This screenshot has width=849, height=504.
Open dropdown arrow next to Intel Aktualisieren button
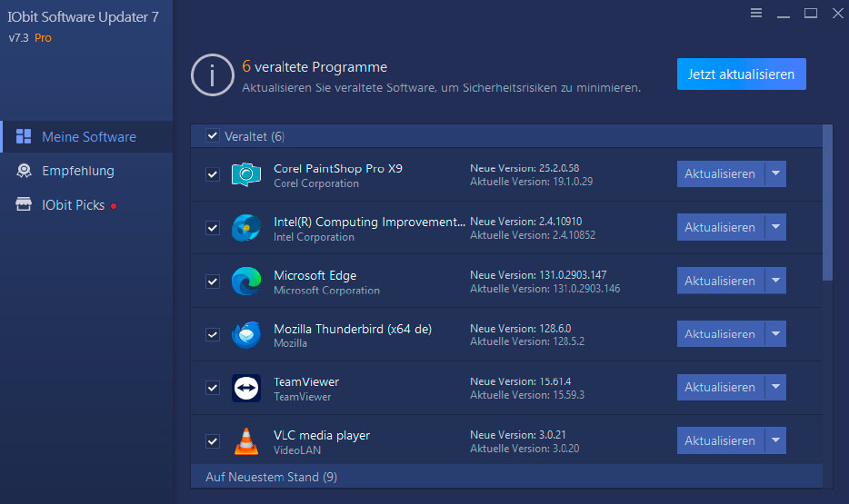[x=775, y=227]
